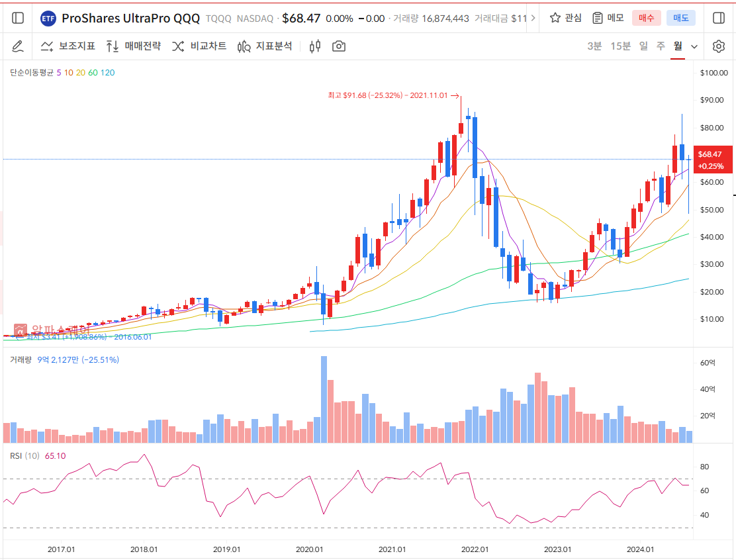
Task: Open 매매전략 trading strategy
Action: pos(134,46)
